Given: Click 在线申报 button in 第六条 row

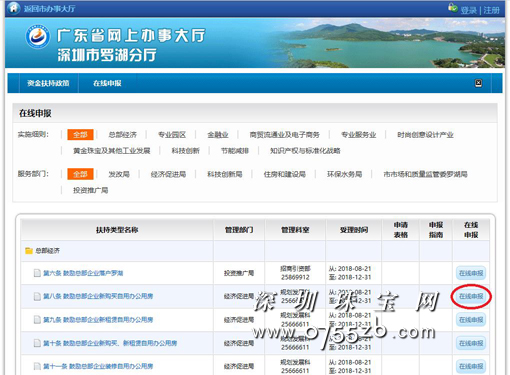Looking at the screenshot, I should [x=471, y=273].
